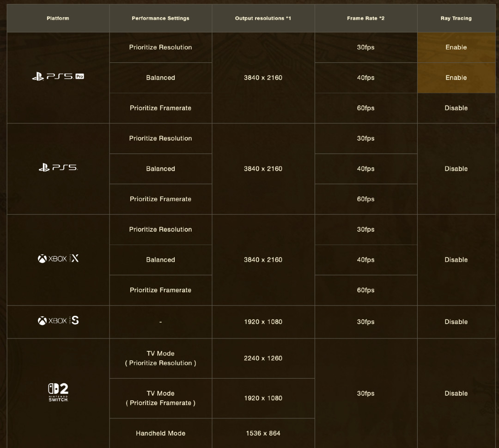Click the Xbox Series X logo

pyautogui.click(x=58, y=258)
